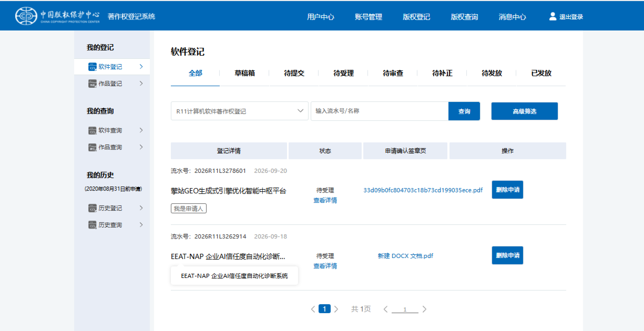This screenshot has width=644, height=331.
Task: Expand the 作品查询 sidebar chevron
Action: (x=141, y=147)
